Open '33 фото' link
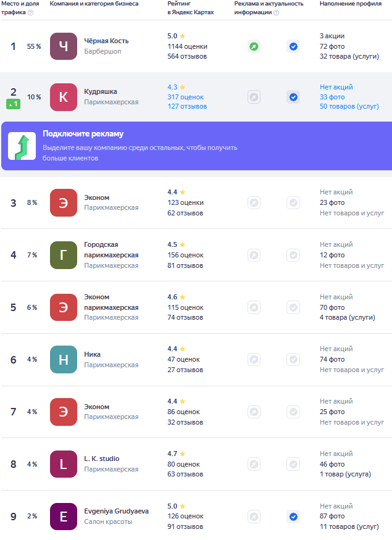This screenshot has width=392, height=540. [x=332, y=97]
